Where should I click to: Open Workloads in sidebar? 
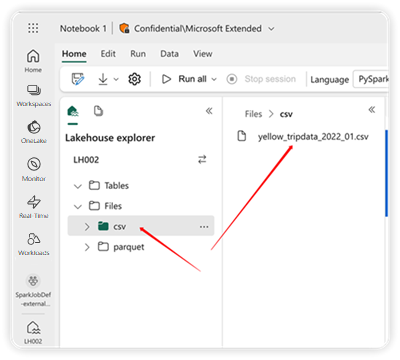(34, 244)
